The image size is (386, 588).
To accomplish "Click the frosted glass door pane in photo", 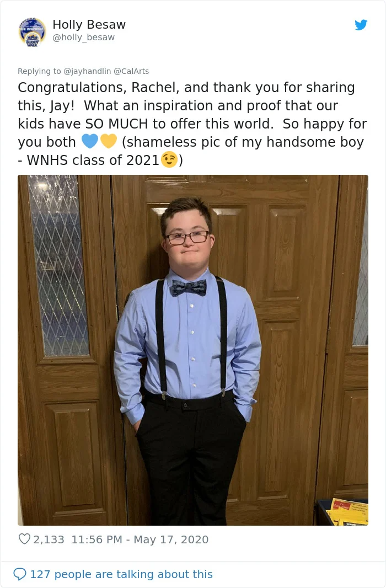I will [58, 265].
